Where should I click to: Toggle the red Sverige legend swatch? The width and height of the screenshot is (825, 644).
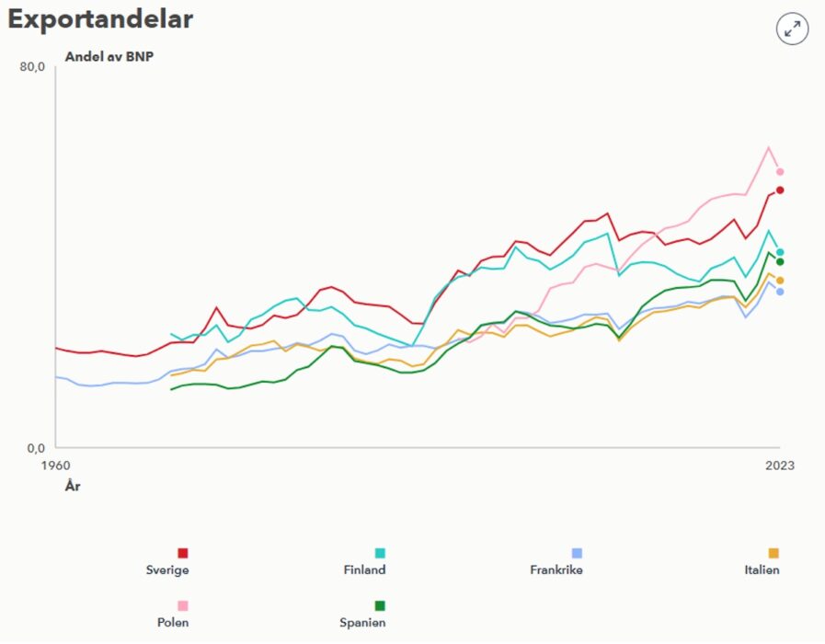[183, 553]
